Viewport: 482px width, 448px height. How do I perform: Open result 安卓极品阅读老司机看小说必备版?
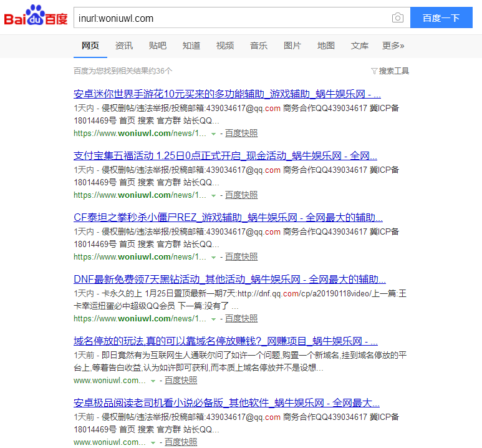(x=226, y=403)
